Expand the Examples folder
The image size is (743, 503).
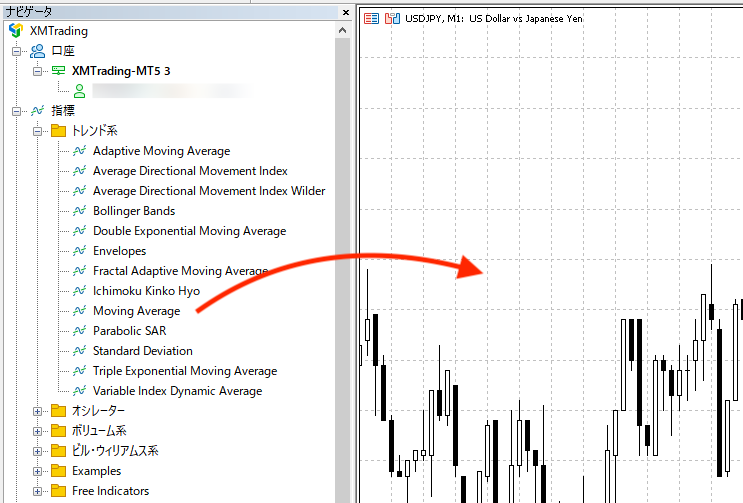click(37, 471)
